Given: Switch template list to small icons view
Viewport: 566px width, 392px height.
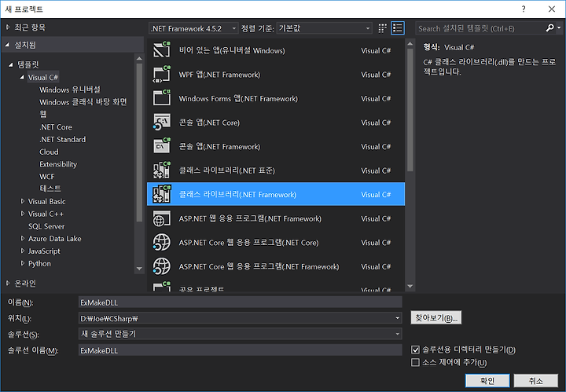Looking at the screenshot, I should tap(382, 28).
